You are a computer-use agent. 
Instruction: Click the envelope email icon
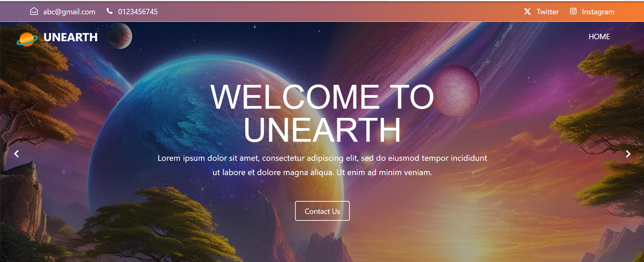tap(34, 12)
